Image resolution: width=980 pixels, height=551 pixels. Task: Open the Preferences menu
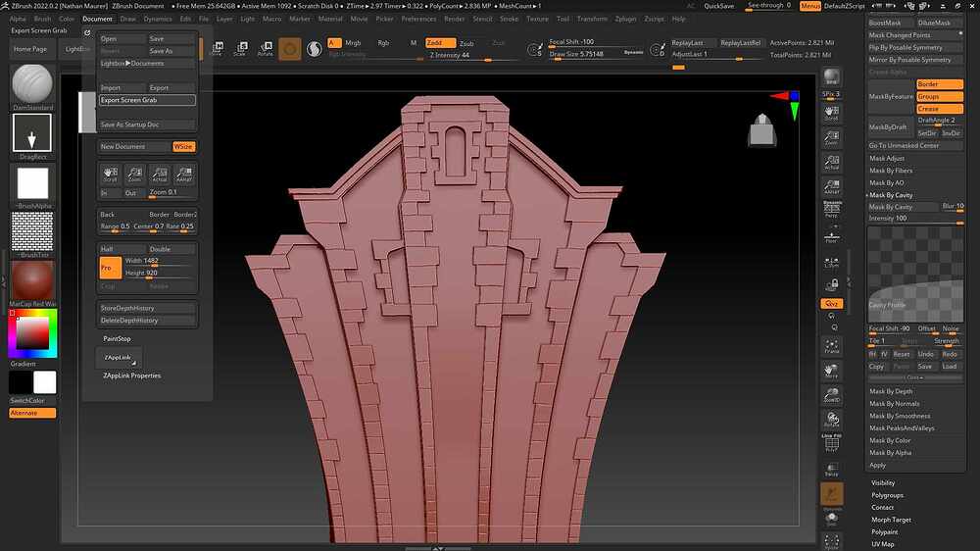tap(418, 19)
